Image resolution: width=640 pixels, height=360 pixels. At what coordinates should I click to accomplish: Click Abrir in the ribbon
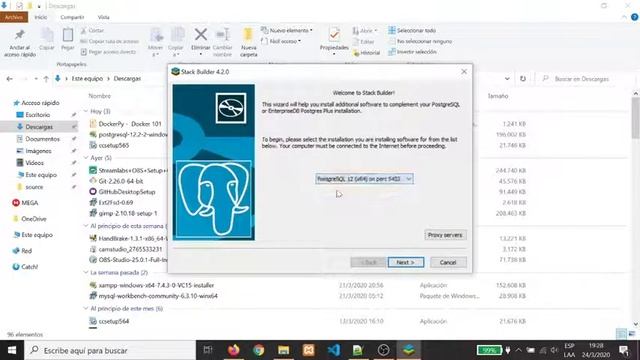[364, 31]
